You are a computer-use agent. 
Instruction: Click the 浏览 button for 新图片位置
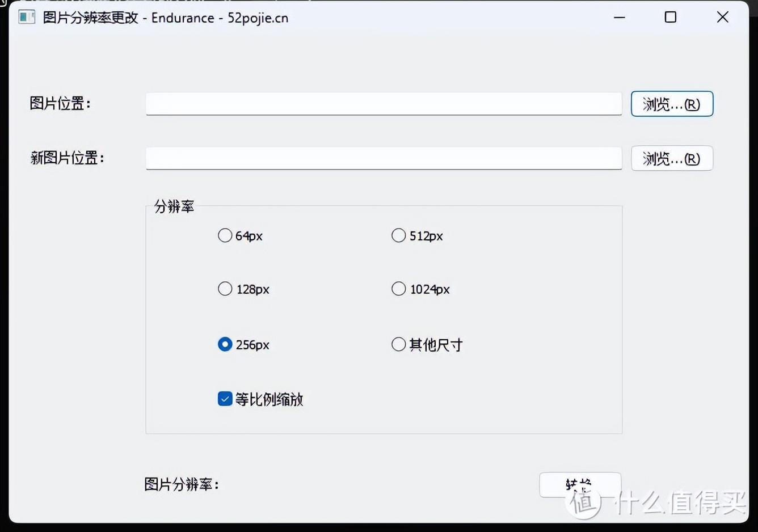tap(672, 158)
